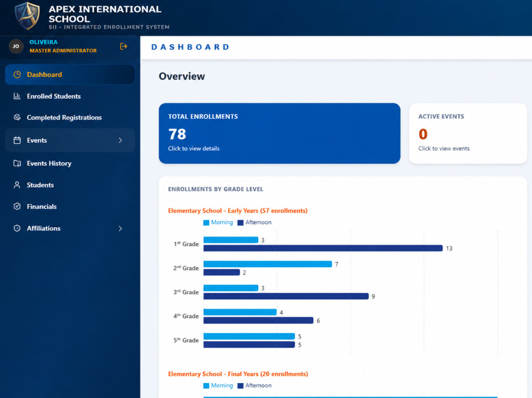
Task: Click the 4th Grade afternoon bar showing 6
Action: [259, 320]
